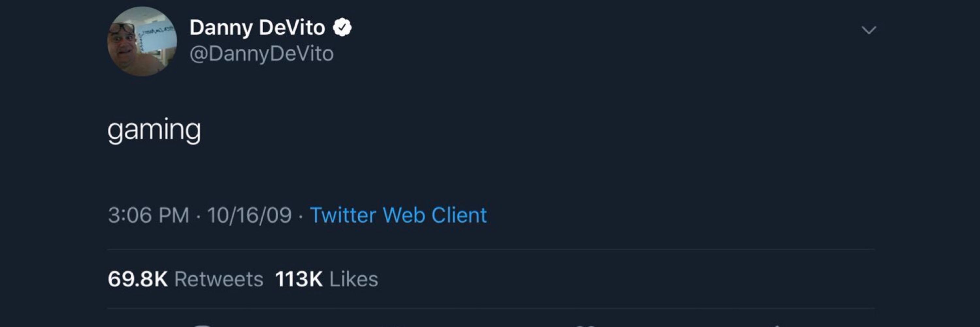Open the Retweets list label
This screenshot has height=327, width=980.
pos(219,279)
